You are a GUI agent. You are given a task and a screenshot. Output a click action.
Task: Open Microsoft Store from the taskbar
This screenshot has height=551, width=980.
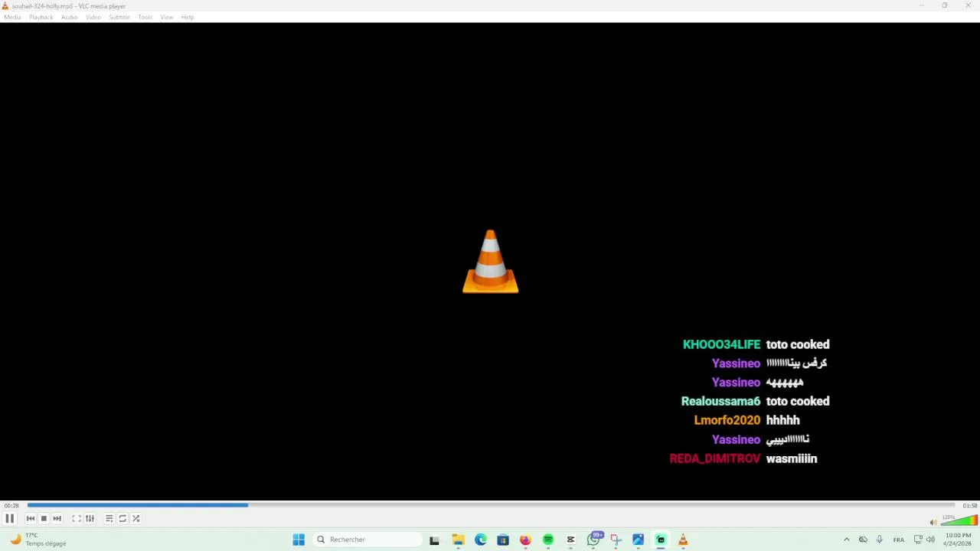coord(503,540)
